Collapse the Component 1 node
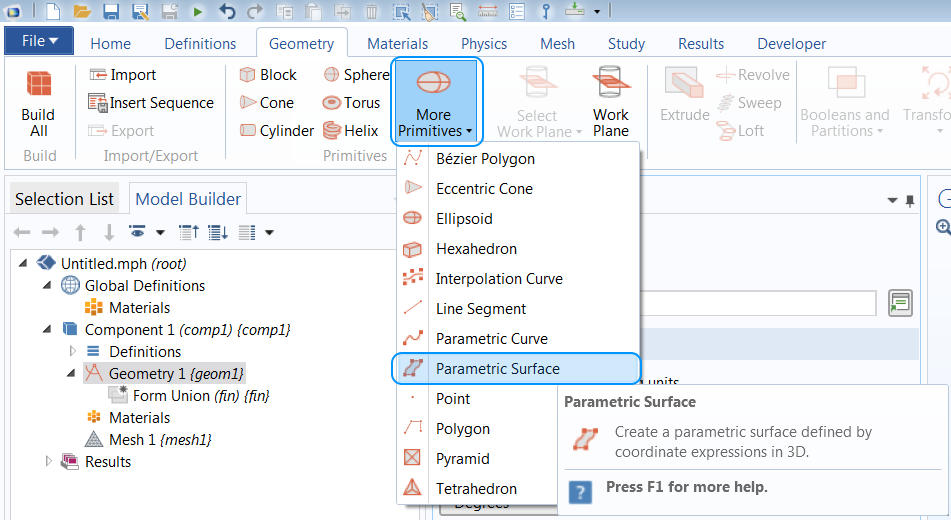Image resolution: width=951 pixels, height=520 pixels. pos(47,329)
